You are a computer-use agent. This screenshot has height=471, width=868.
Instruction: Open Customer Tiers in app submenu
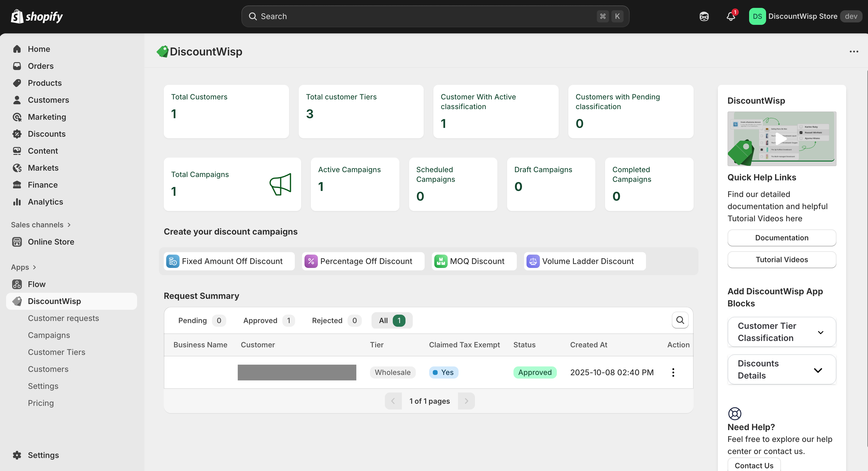[x=56, y=352]
